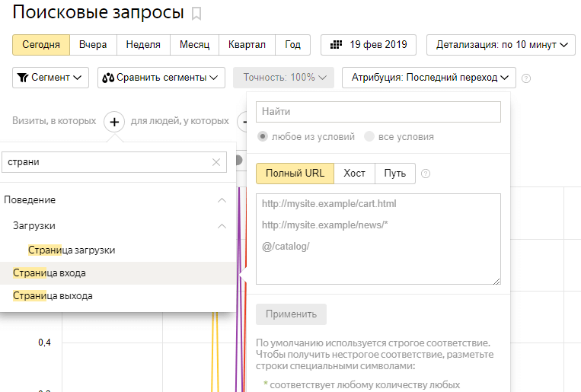Click the help icon next to the Атрибуция dropdown

coord(526,78)
